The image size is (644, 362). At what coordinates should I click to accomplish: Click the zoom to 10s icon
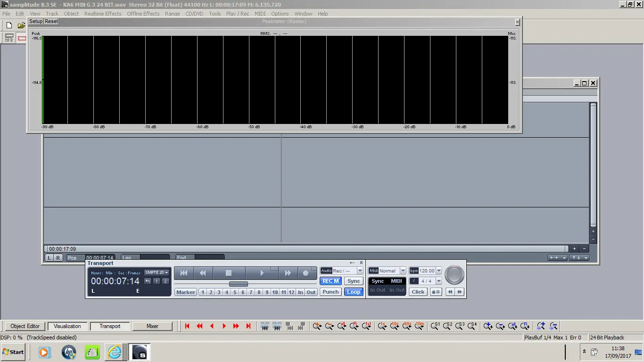[x=395, y=326]
